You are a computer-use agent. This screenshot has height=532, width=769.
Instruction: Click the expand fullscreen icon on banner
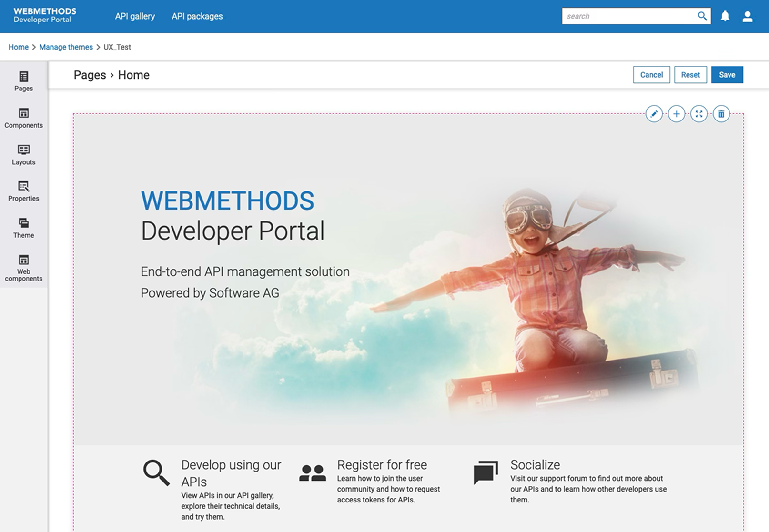point(699,114)
